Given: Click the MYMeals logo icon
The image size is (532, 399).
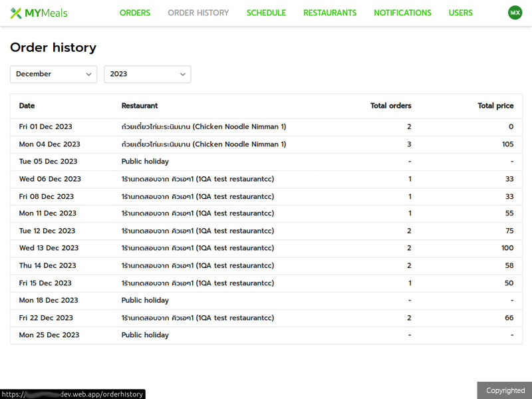Looking at the screenshot, I should point(16,13).
